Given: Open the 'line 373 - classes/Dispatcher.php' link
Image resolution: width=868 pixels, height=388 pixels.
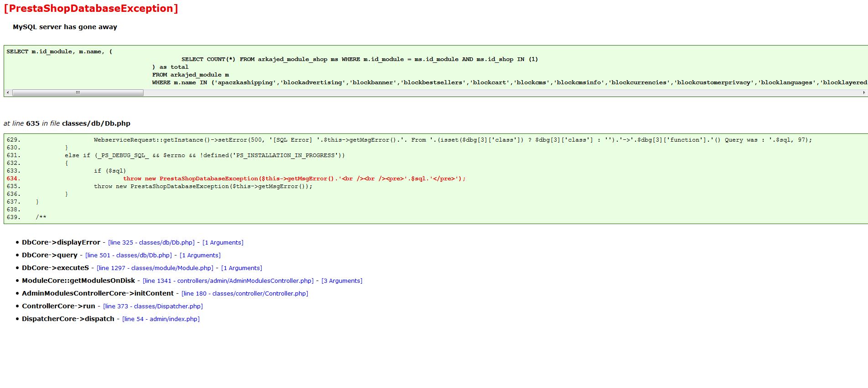Looking at the screenshot, I should pyautogui.click(x=153, y=306).
